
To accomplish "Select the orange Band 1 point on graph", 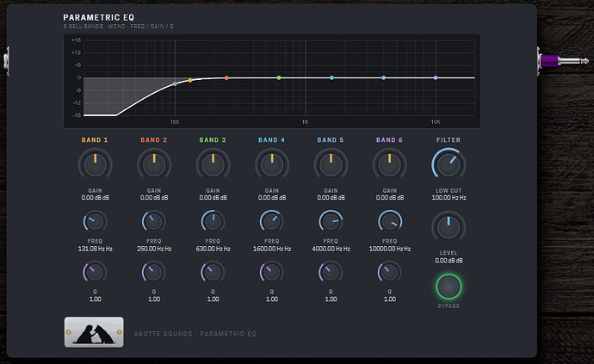I will [190, 80].
